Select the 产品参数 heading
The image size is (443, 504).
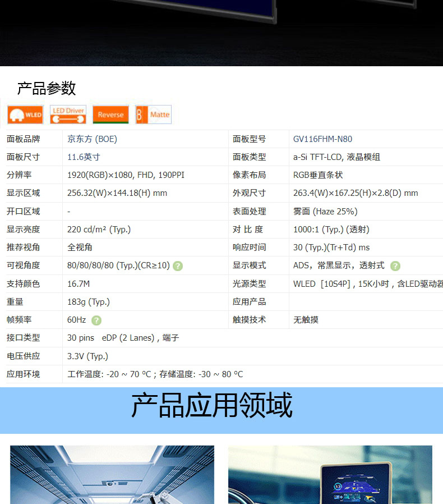coord(46,88)
